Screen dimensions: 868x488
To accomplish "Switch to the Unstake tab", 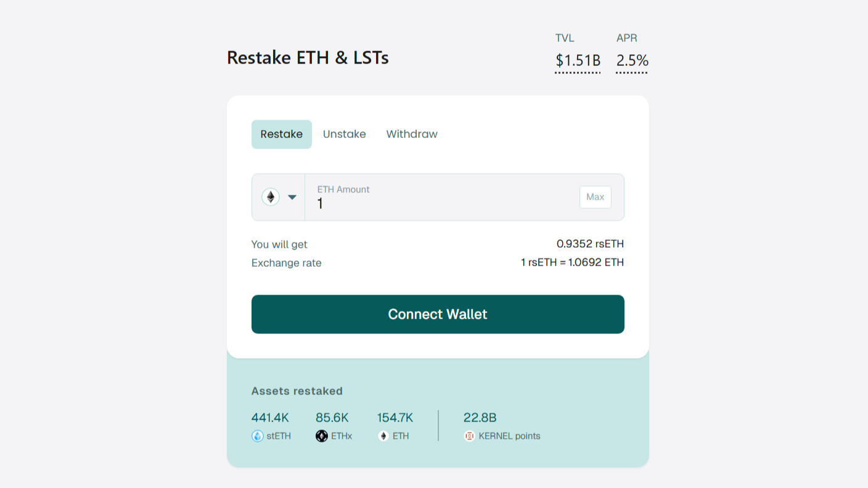I will point(344,134).
